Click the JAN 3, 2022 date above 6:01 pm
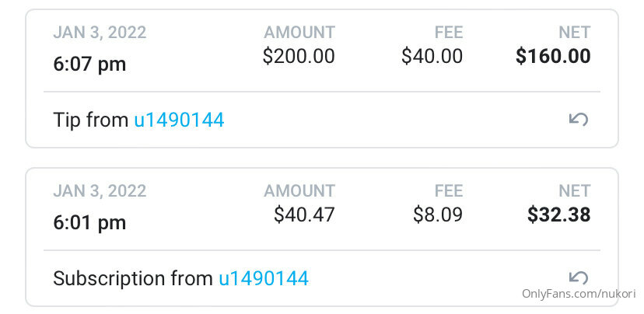Viewport: 644px width, 314px height. coord(100,191)
